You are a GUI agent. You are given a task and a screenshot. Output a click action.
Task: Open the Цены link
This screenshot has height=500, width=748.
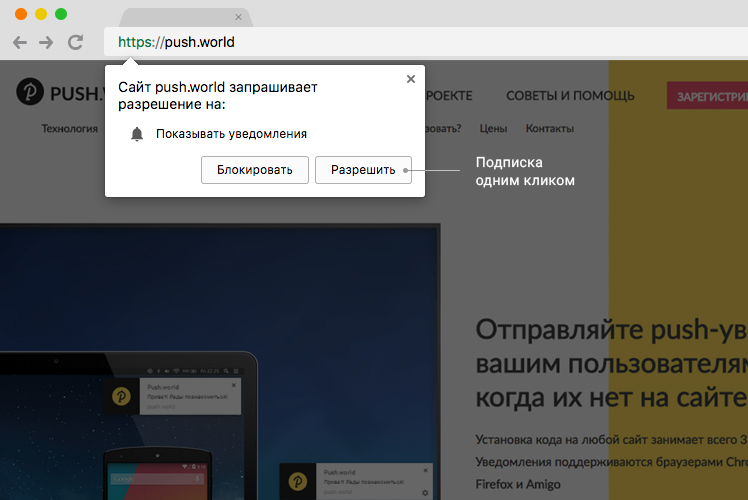coord(493,128)
